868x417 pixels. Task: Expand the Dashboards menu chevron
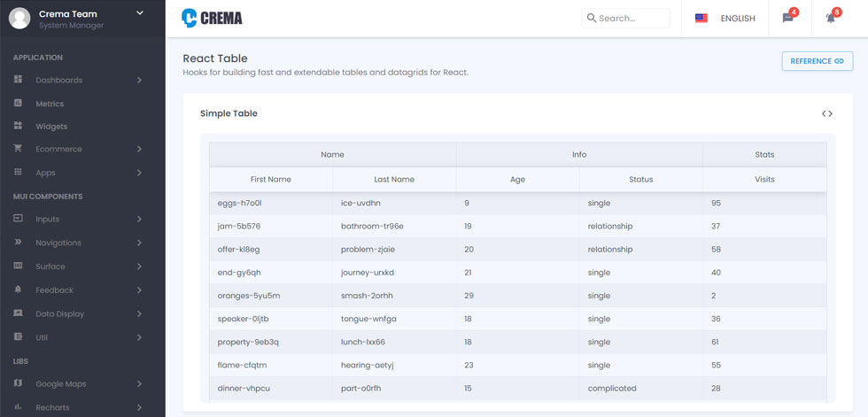pos(140,81)
